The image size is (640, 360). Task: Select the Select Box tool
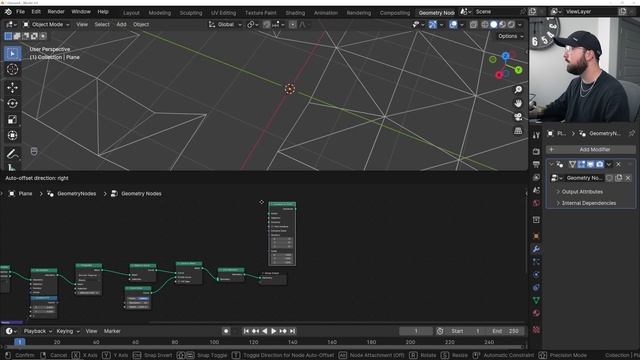(12, 53)
